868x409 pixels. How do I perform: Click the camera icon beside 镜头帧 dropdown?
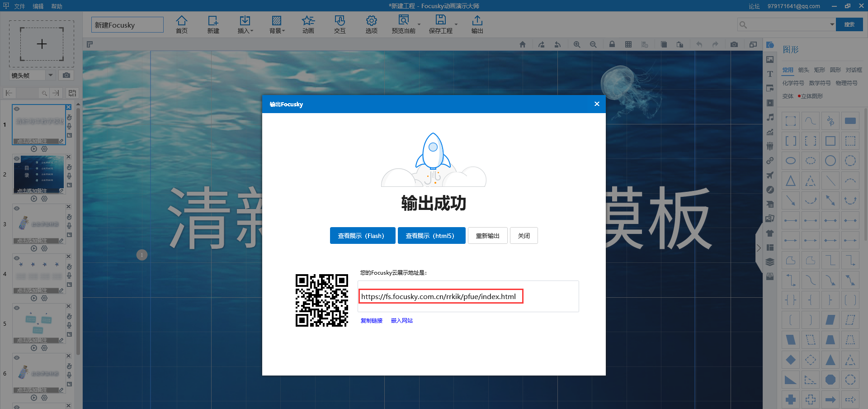click(x=66, y=75)
